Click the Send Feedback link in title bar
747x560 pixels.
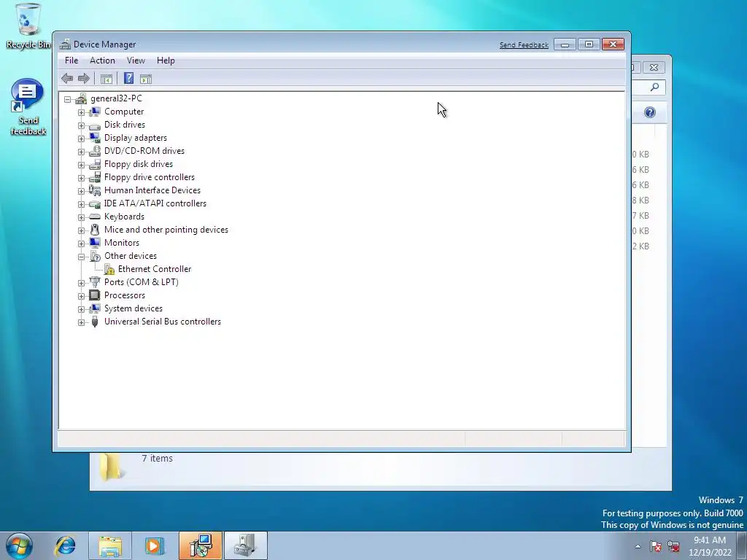pyautogui.click(x=524, y=44)
